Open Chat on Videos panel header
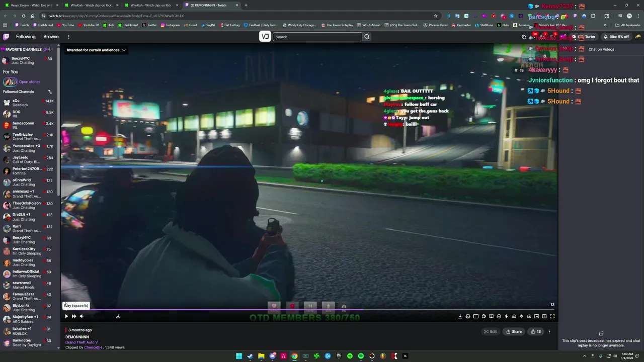Viewport: 644px width, 362px height. (601, 49)
